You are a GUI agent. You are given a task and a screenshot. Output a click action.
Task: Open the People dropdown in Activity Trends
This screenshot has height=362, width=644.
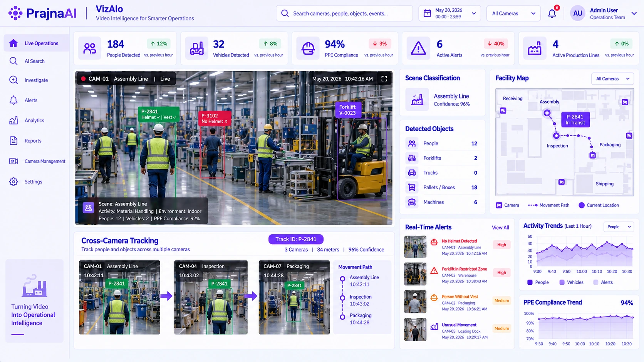[619, 227]
